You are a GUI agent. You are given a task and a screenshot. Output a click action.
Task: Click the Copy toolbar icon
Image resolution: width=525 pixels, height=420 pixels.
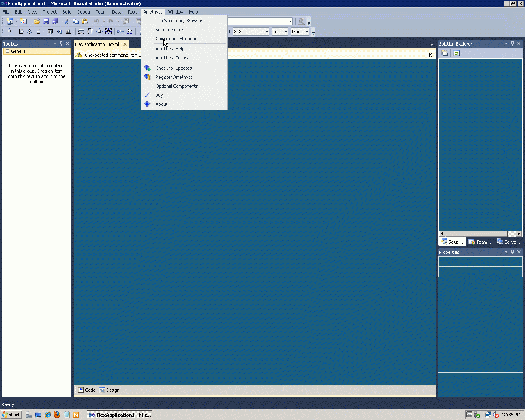coord(75,21)
